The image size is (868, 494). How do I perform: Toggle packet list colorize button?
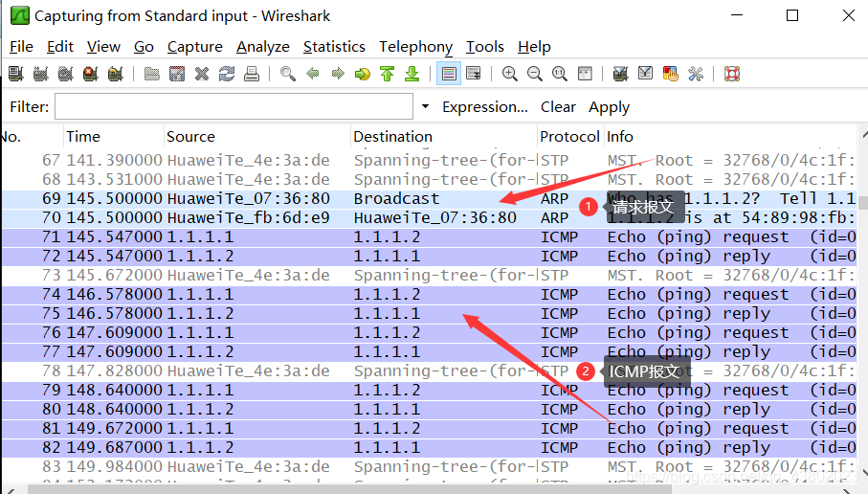pos(449,74)
